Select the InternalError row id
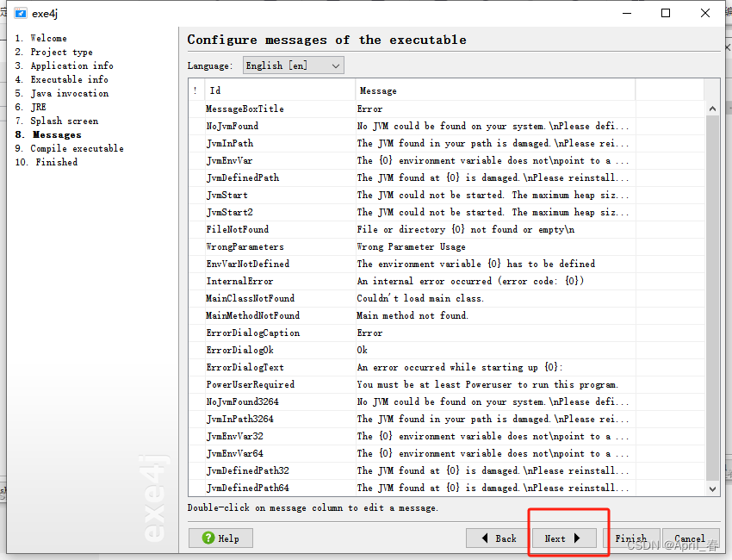The image size is (732, 560). (x=239, y=281)
